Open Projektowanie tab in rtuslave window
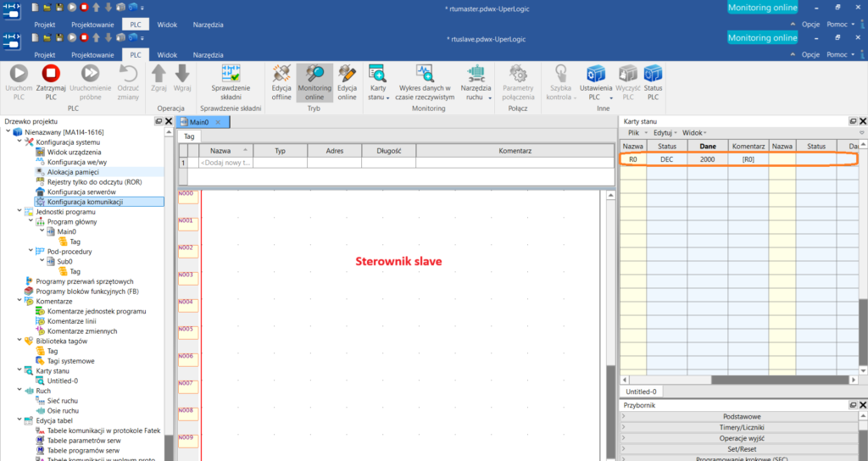 [92, 55]
